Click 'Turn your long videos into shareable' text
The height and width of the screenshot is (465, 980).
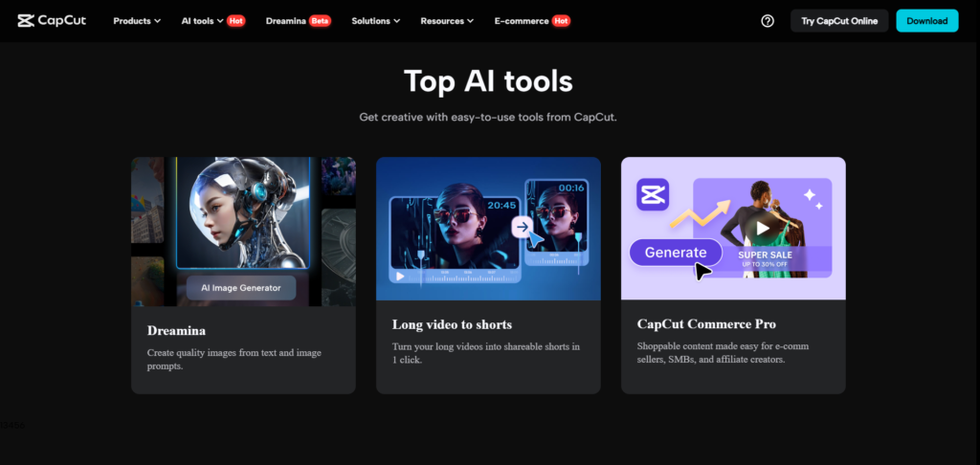click(x=486, y=353)
